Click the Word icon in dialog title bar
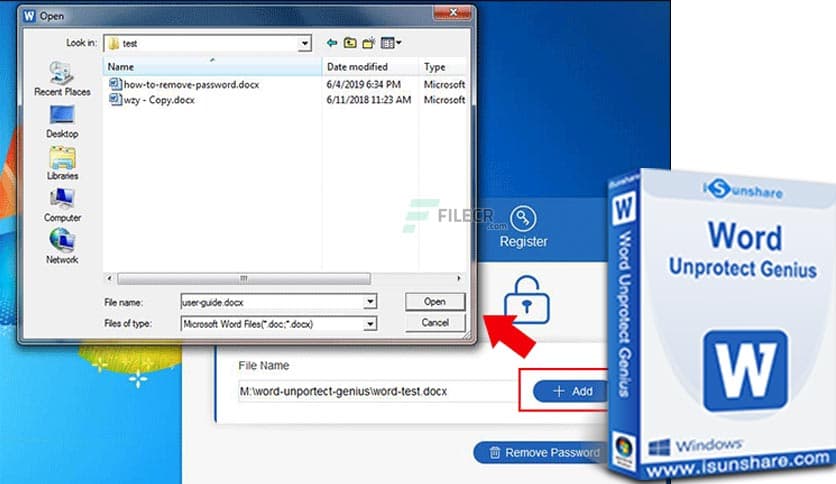The image size is (836, 484). click(29, 16)
